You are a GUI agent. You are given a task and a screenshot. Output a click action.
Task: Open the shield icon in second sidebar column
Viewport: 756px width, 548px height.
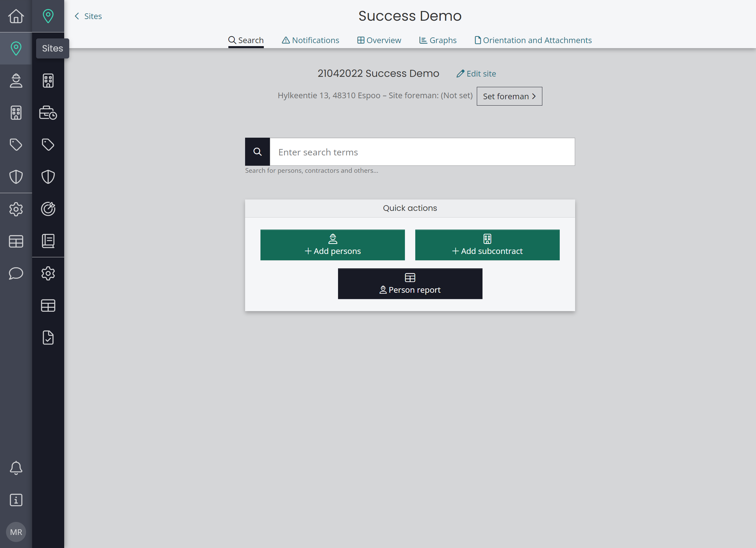pos(48,177)
